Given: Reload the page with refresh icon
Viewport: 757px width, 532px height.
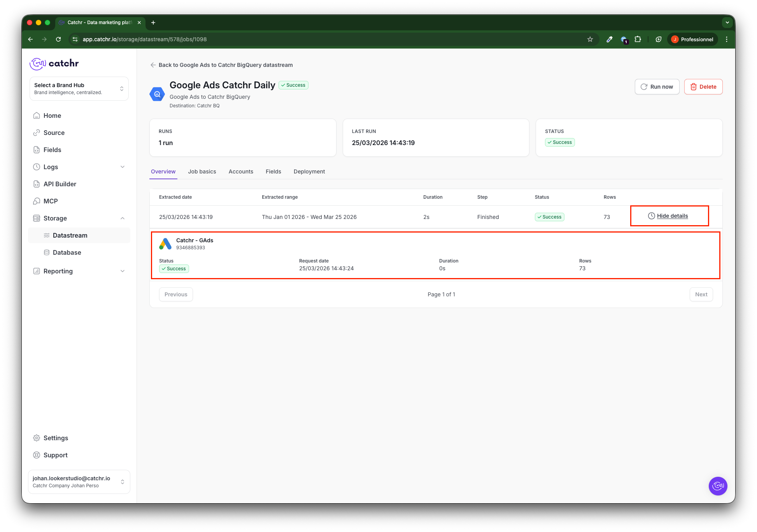Looking at the screenshot, I should coord(58,39).
